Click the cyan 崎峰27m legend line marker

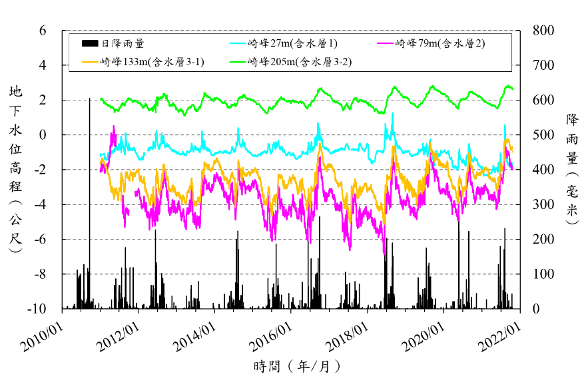pyautogui.click(x=238, y=44)
